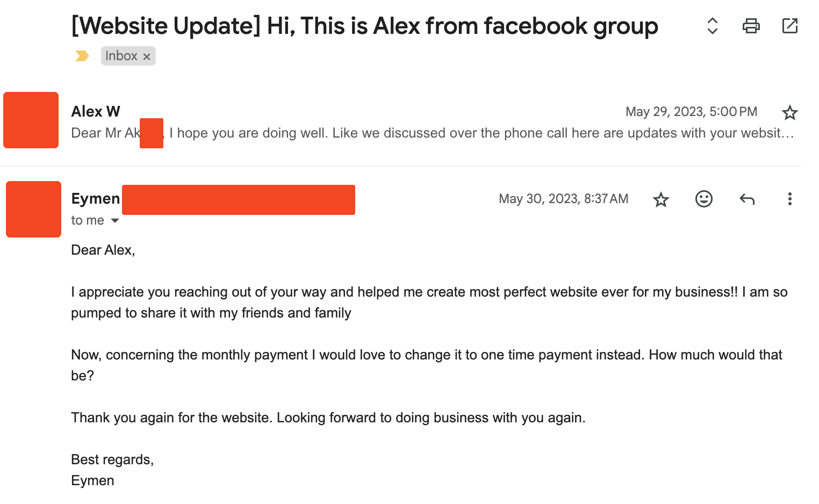Click the May 30, 2023 timestamp
819x504 pixels.
tap(563, 199)
